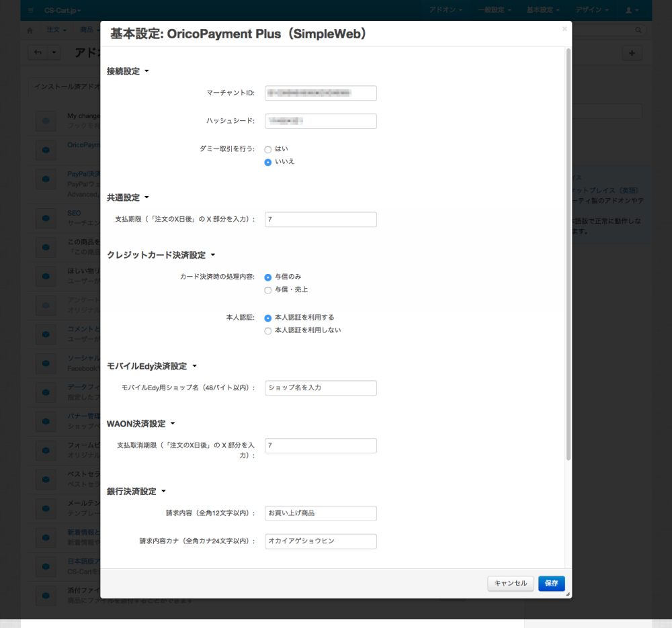Open the PayPal決済 addon link
Image resolution: width=672 pixels, height=628 pixels.
[83, 174]
